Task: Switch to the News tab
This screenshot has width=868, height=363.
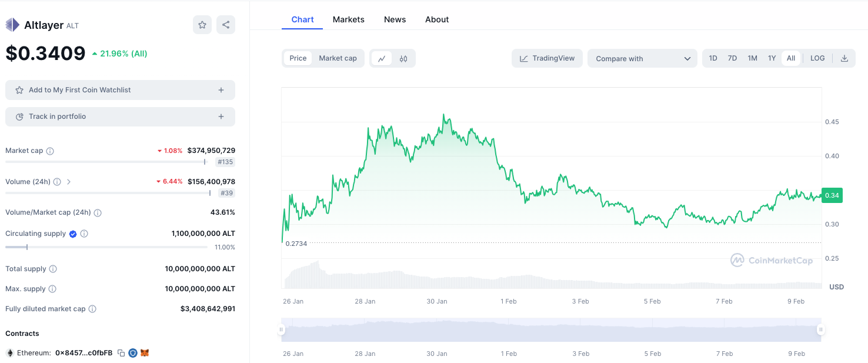Action: (x=395, y=19)
